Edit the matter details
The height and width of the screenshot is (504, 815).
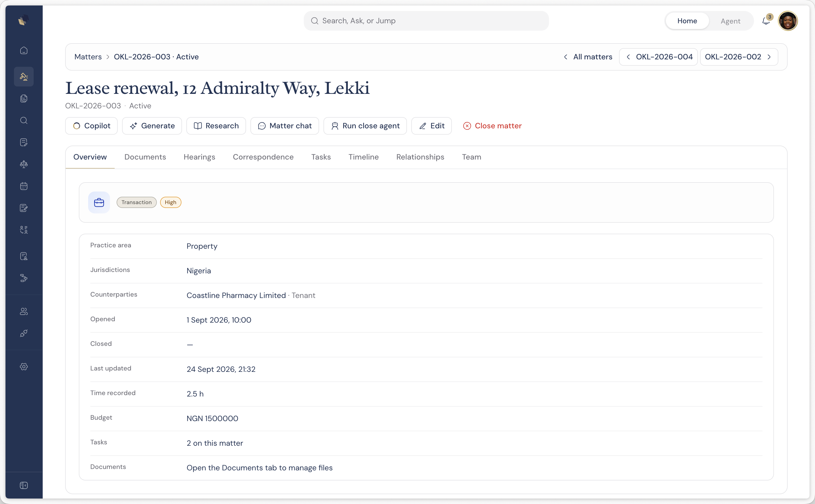click(431, 126)
